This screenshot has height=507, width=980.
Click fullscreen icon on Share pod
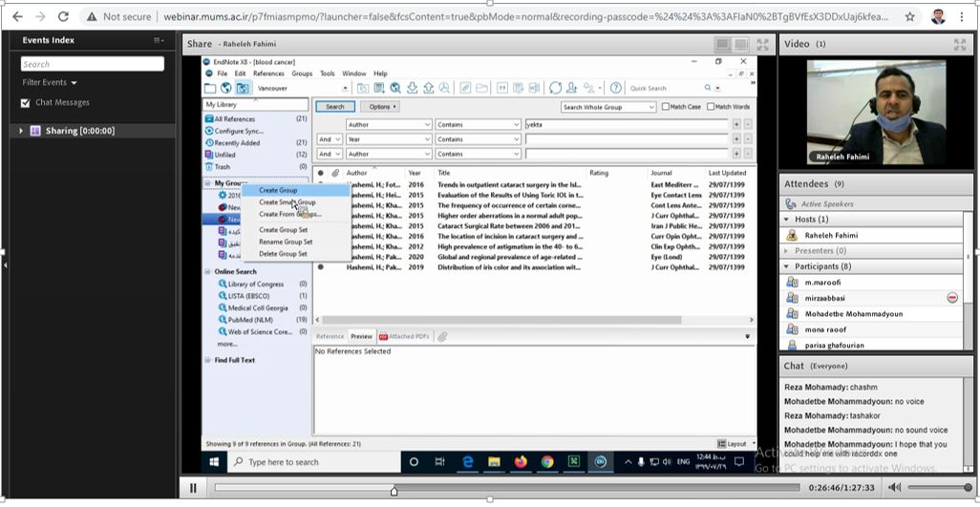(x=762, y=44)
